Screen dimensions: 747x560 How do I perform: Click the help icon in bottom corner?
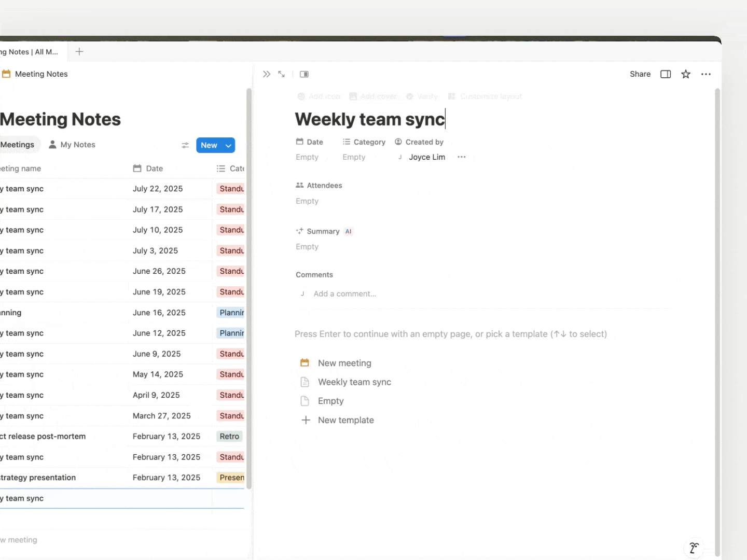(694, 548)
